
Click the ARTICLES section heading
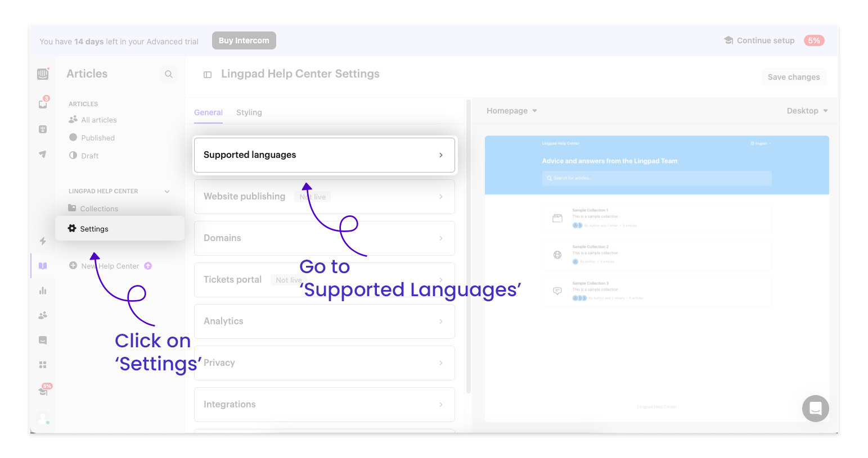pyautogui.click(x=83, y=104)
